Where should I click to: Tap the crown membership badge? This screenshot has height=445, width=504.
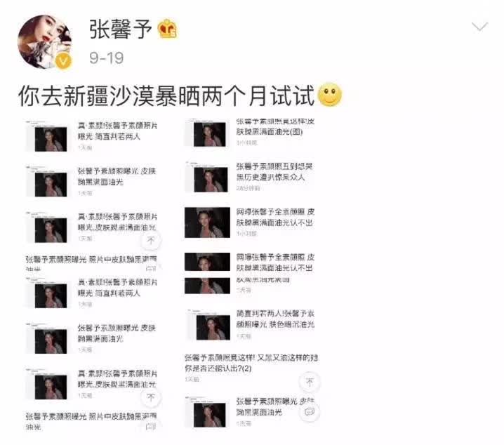tap(167, 29)
